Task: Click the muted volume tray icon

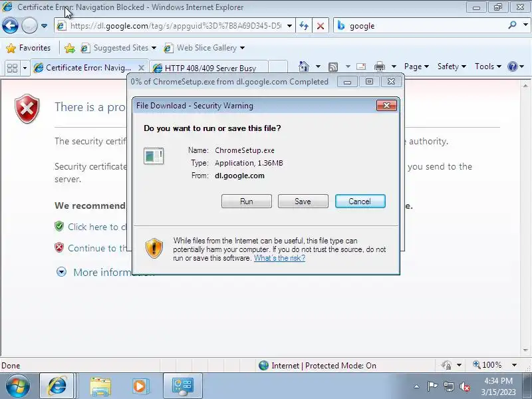Action: [464, 386]
